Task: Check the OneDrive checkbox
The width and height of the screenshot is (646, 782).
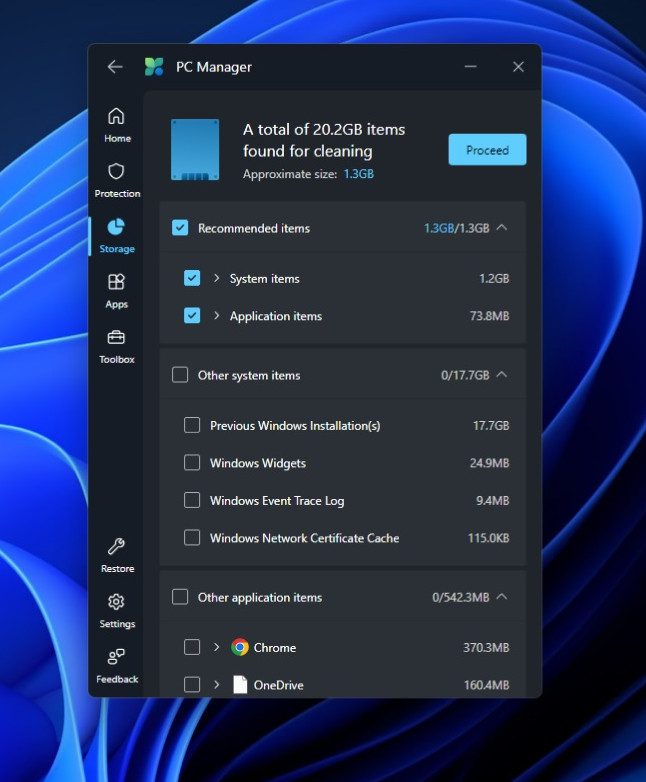Action: 192,684
